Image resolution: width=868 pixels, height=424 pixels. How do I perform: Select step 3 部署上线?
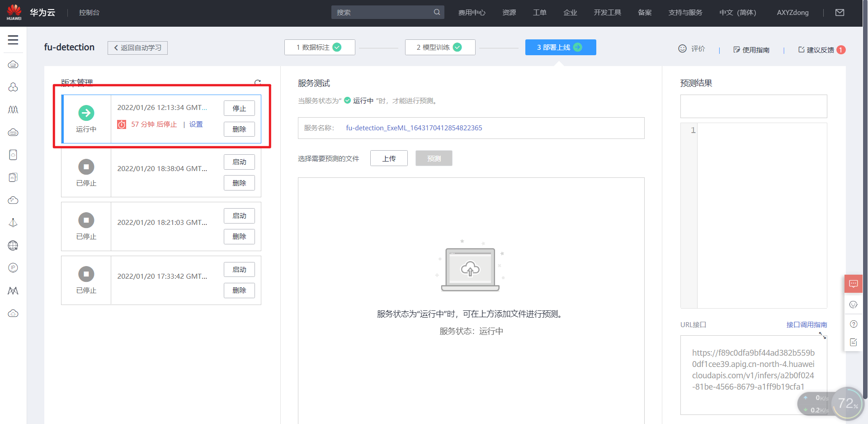tap(561, 47)
